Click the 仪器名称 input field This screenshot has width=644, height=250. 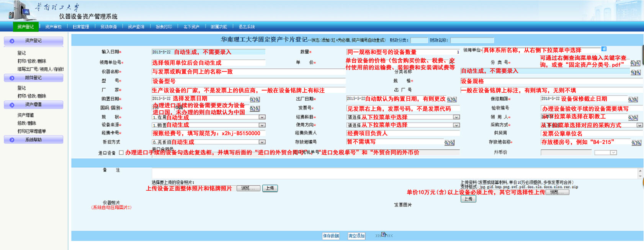click(x=248, y=72)
